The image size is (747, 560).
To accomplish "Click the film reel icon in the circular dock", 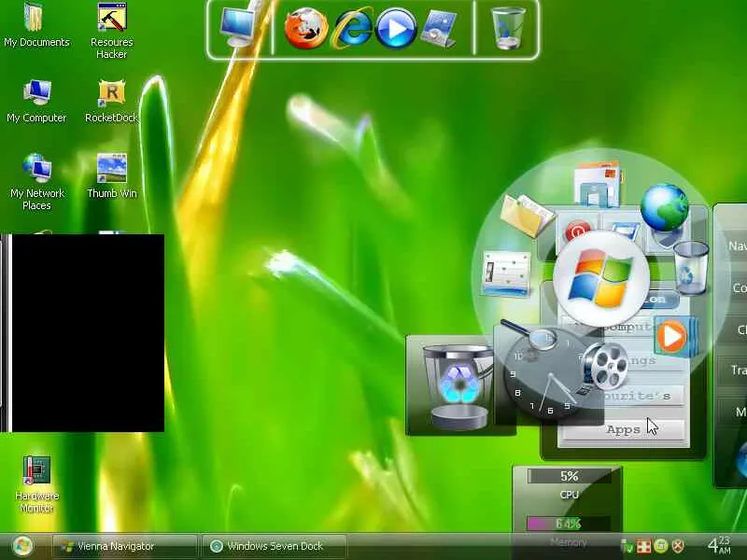I will (605, 367).
